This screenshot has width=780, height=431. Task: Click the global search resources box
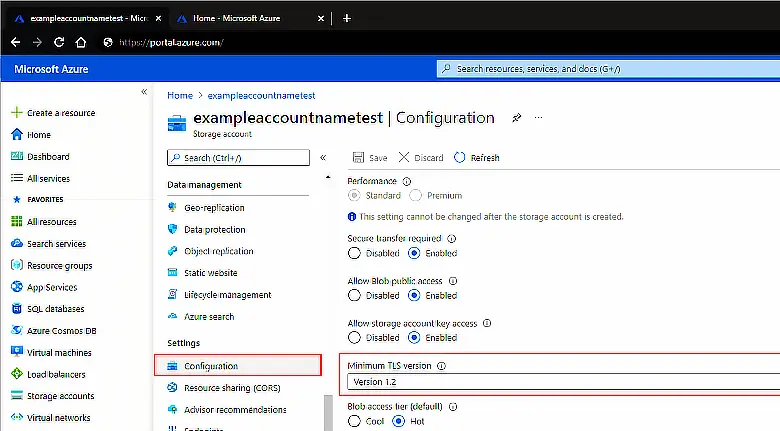point(608,69)
